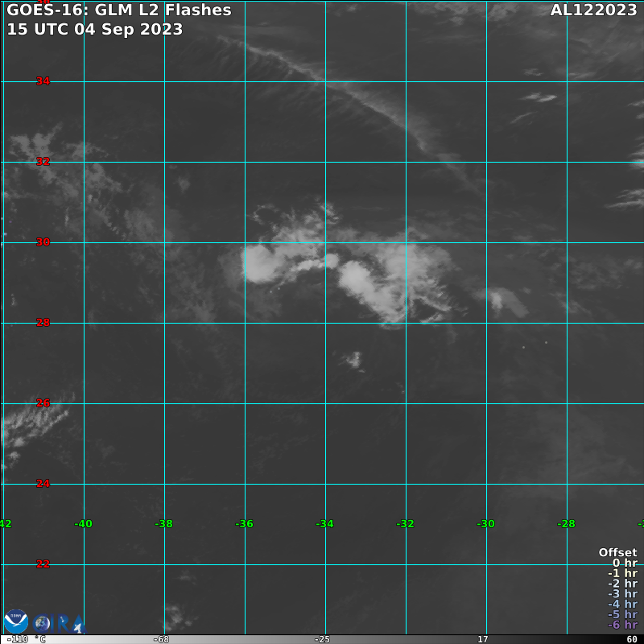
Task: Click the NOAA logo
Action: point(16,621)
